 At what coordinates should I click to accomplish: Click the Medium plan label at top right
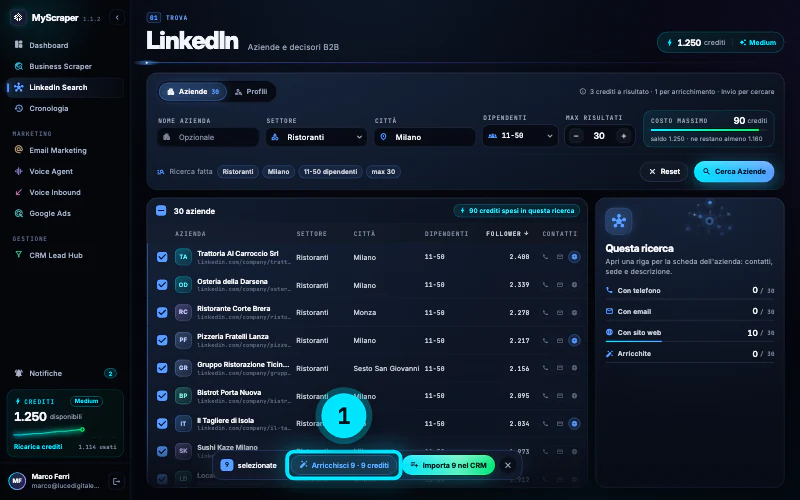pyautogui.click(x=758, y=43)
